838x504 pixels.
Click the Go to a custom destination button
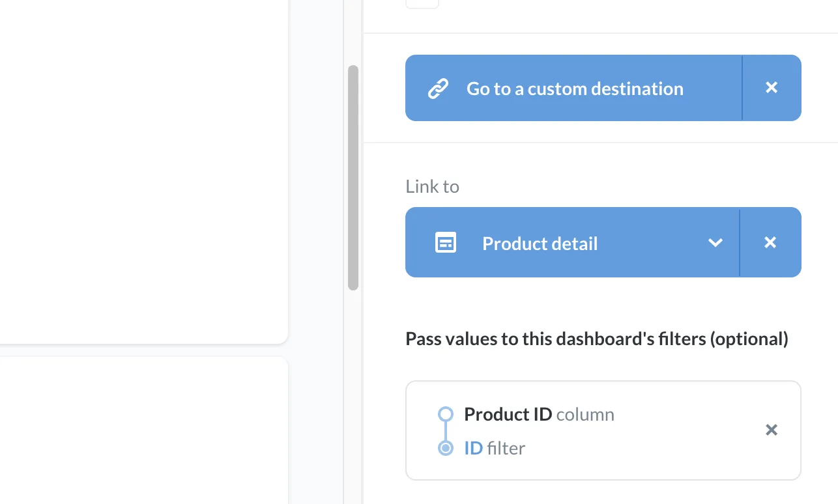tap(573, 88)
